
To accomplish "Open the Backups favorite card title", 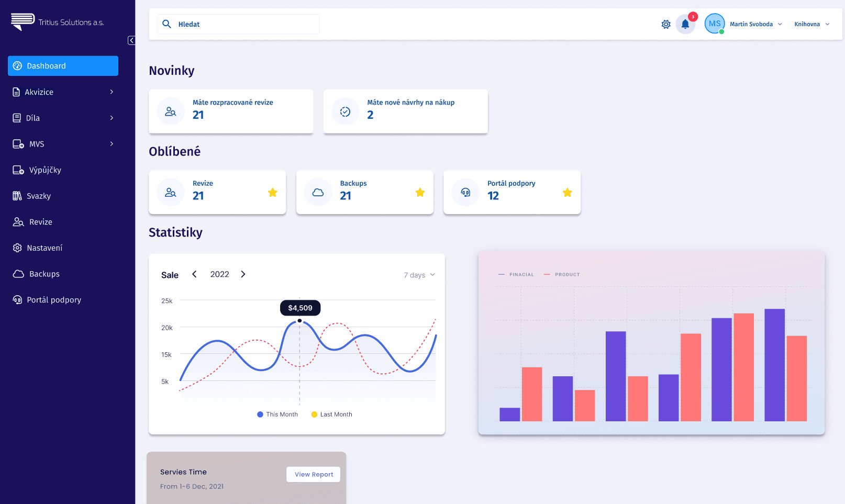I will click(353, 184).
